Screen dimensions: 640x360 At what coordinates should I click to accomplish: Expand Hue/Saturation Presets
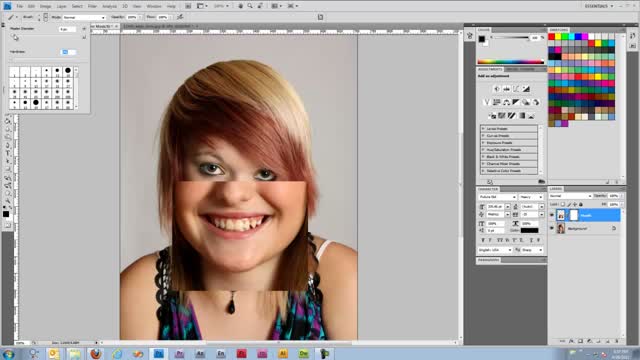coord(483,150)
